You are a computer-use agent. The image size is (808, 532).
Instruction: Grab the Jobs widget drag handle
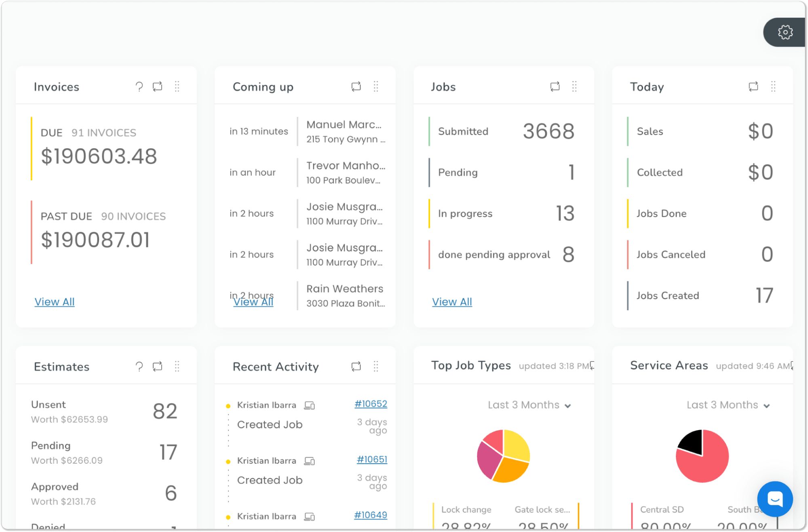point(574,87)
